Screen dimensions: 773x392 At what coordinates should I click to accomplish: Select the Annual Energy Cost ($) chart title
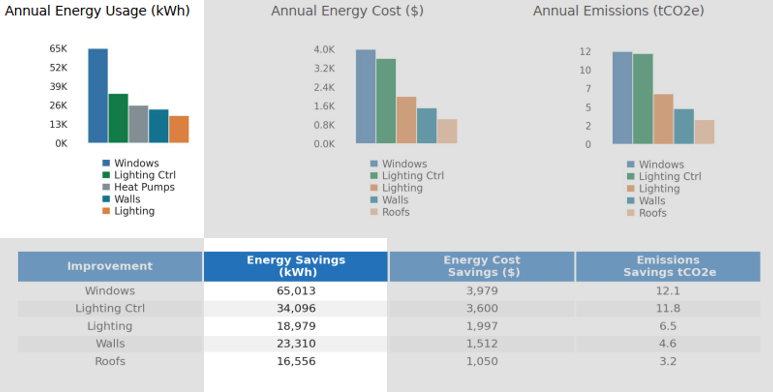click(347, 11)
